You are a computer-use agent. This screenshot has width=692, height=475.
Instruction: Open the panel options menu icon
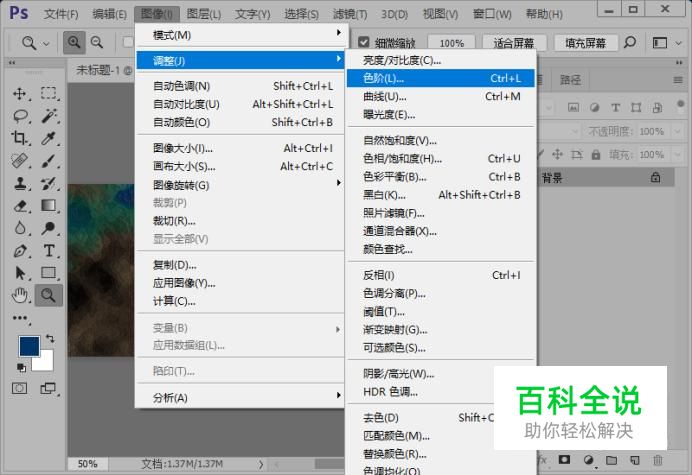click(678, 80)
